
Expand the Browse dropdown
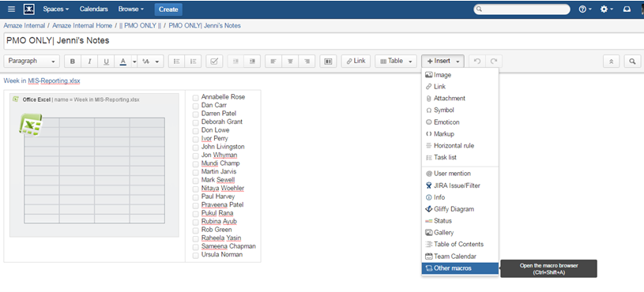click(x=131, y=9)
